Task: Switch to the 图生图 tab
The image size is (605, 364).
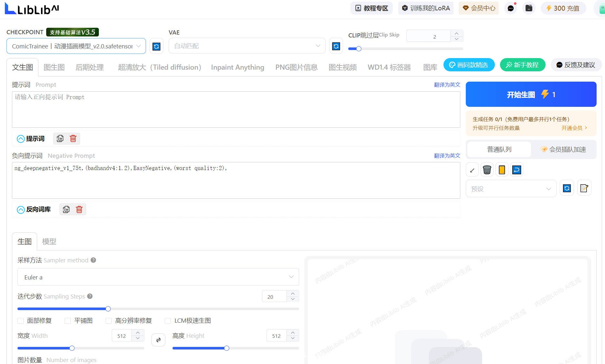Action: point(54,67)
